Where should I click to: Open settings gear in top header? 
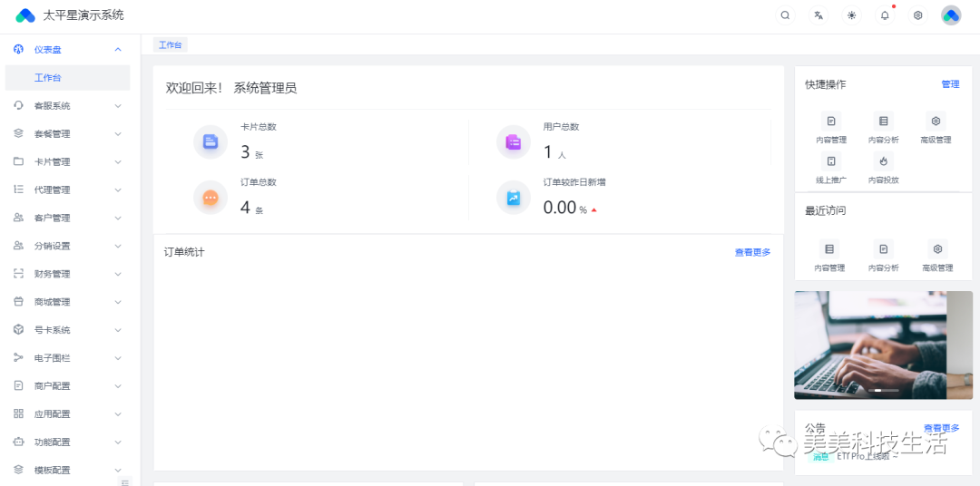click(917, 15)
